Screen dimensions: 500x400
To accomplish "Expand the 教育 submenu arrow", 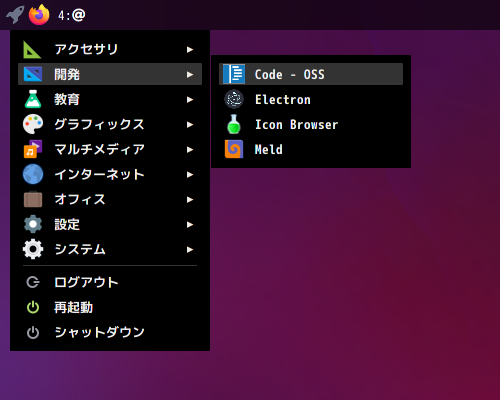I will (x=190, y=99).
